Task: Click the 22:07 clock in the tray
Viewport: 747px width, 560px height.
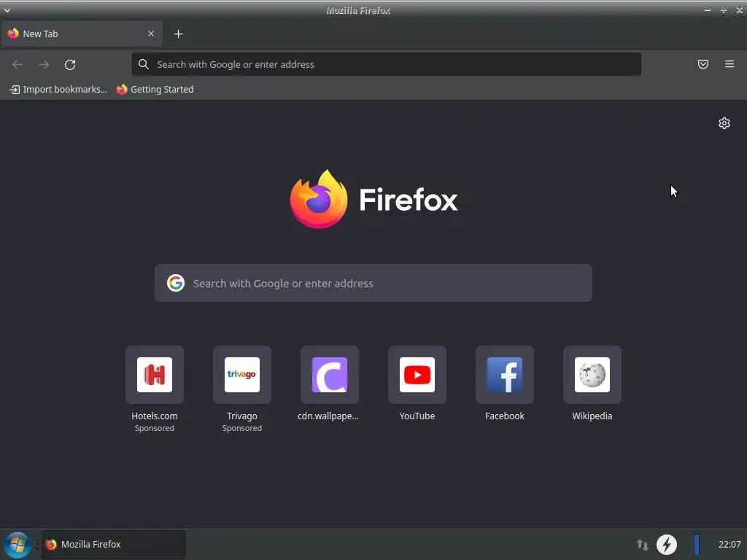Action: (x=729, y=544)
